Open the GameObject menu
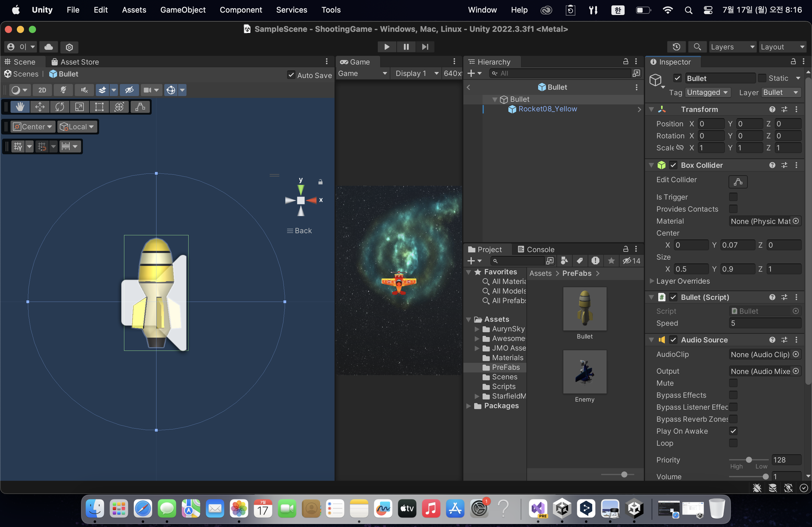 click(183, 10)
